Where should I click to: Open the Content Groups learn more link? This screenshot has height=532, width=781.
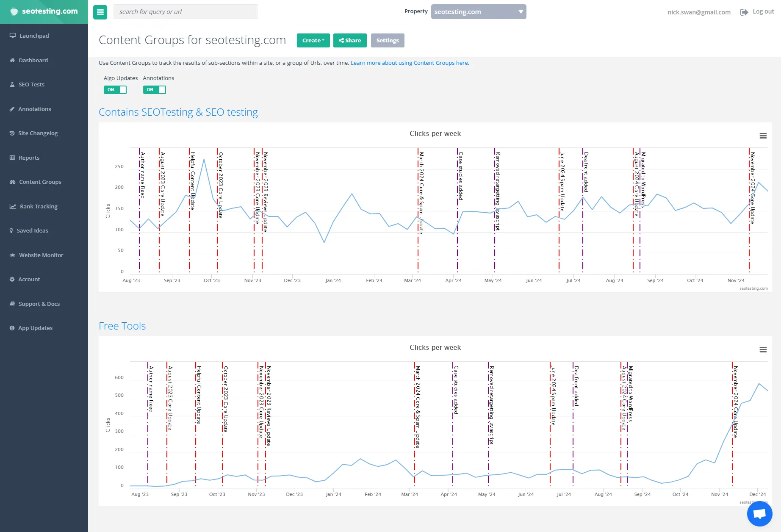[409, 63]
